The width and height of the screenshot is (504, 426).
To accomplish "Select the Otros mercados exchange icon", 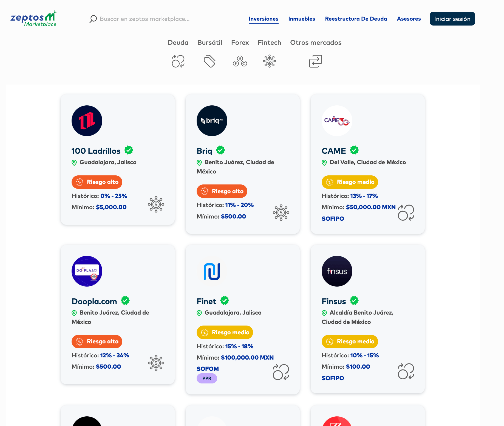I will coord(316,61).
